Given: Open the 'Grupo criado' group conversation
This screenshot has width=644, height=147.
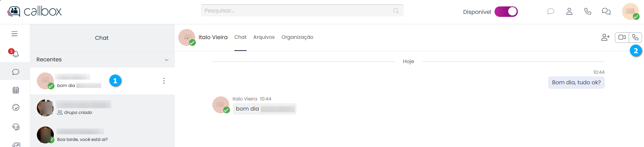Looking at the screenshot, I should [101, 108].
